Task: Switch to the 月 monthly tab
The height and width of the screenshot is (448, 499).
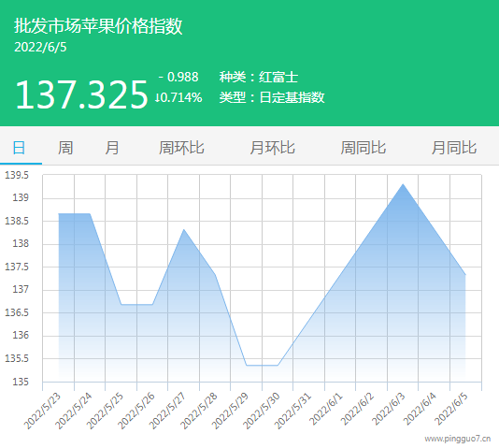Action: tap(112, 148)
